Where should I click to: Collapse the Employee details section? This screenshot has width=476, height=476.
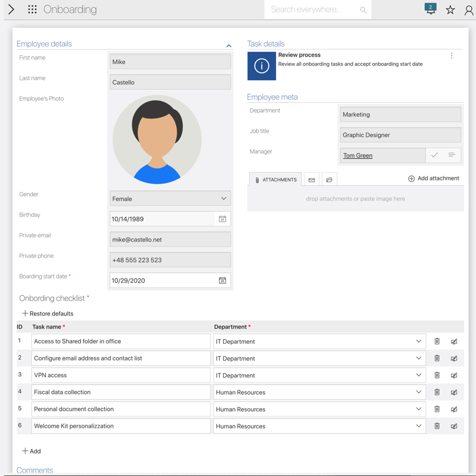(x=228, y=46)
